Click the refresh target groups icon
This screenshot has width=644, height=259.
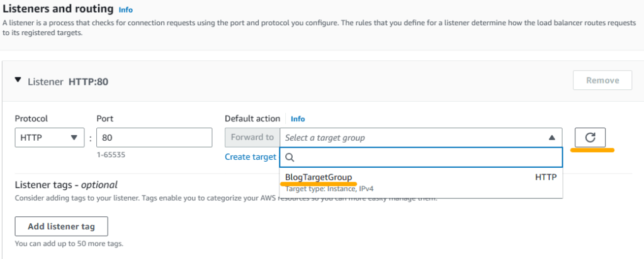(590, 138)
